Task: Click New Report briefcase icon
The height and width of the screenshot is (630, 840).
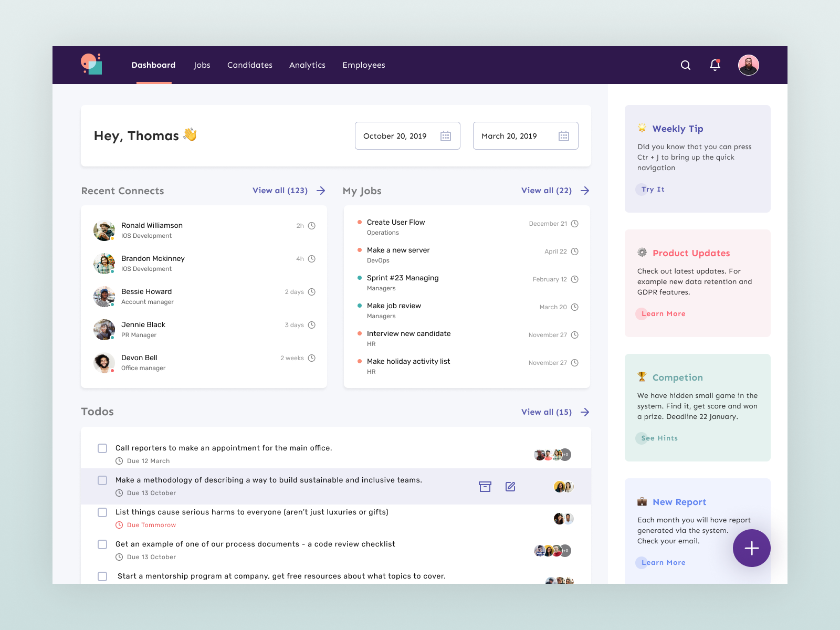Action: pyautogui.click(x=642, y=501)
